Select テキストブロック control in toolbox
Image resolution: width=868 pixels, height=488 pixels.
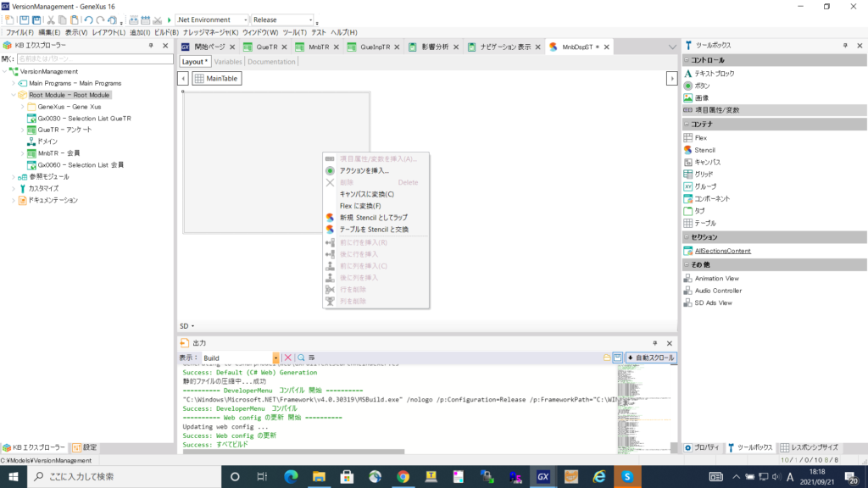click(x=715, y=74)
